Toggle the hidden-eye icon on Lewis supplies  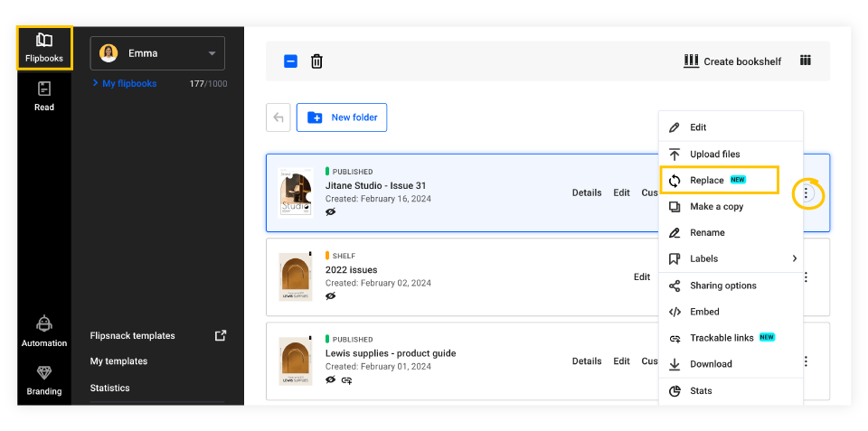click(x=331, y=379)
